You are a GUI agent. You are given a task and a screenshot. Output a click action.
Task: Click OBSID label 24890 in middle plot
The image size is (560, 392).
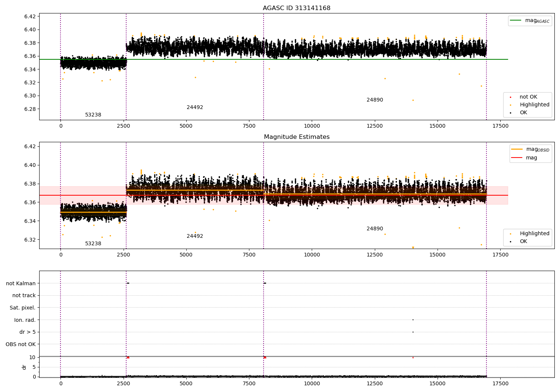(x=375, y=229)
